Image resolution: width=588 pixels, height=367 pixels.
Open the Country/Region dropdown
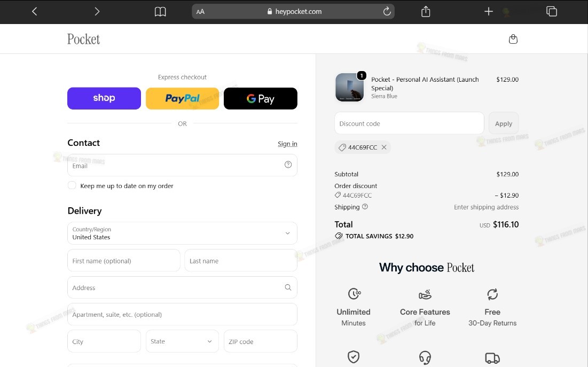(x=182, y=233)
